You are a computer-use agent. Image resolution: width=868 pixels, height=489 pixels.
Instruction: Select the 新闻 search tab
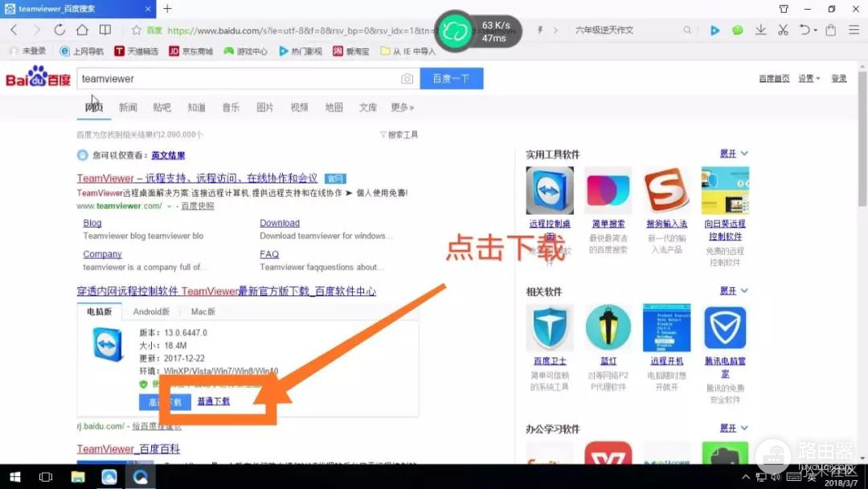point(128,108)
